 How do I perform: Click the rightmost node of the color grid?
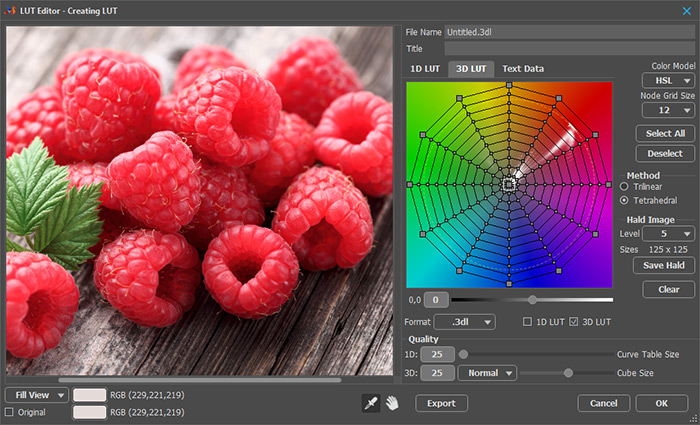(608, 184)
